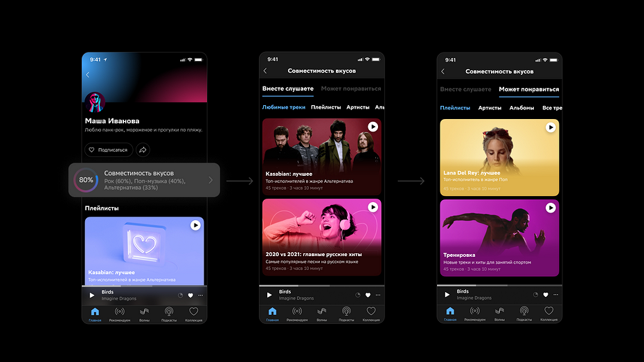Open Подкасты tab on profile screen
The height and width of the screenshot is (362, 644).
point(169,314)
